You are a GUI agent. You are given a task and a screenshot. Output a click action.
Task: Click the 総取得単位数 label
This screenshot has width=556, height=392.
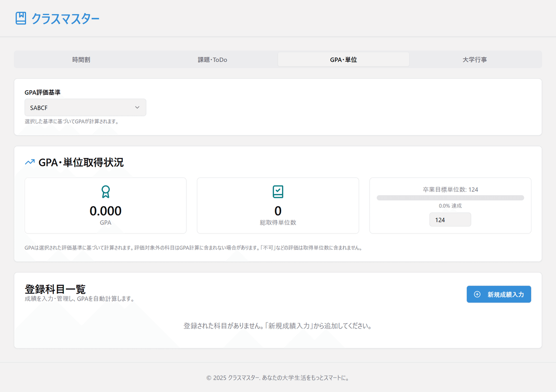point(278,222)
